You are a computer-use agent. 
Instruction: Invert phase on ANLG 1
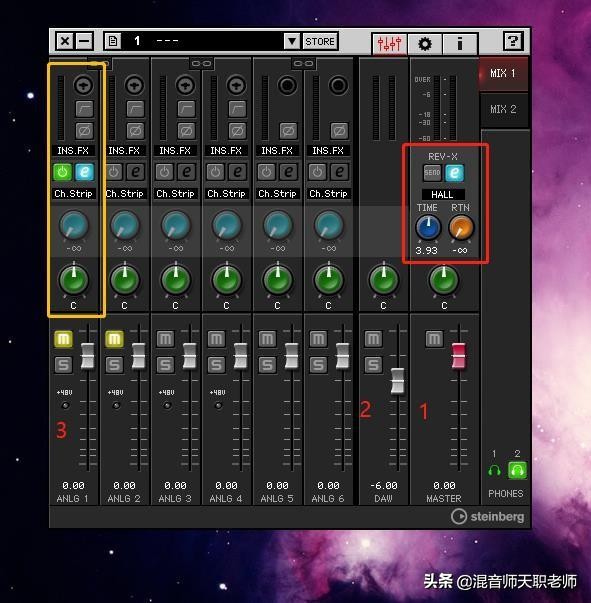point(84,131)
